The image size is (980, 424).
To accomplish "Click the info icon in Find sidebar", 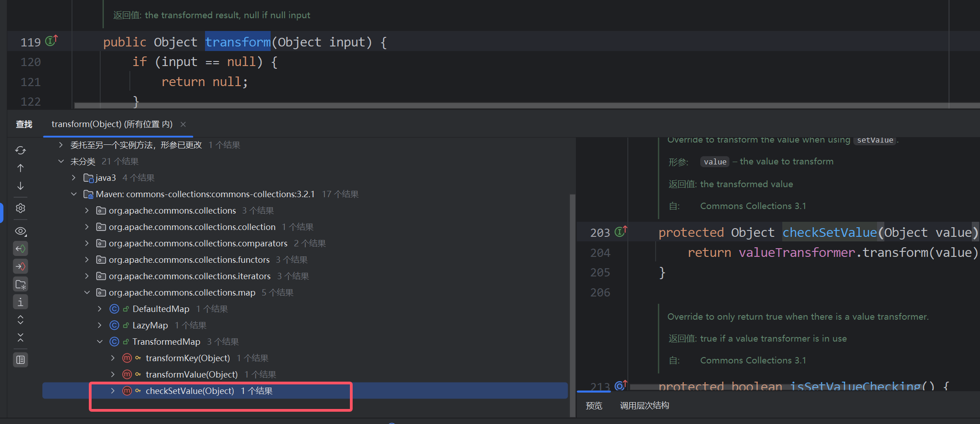I will click(x=21, y=302).
